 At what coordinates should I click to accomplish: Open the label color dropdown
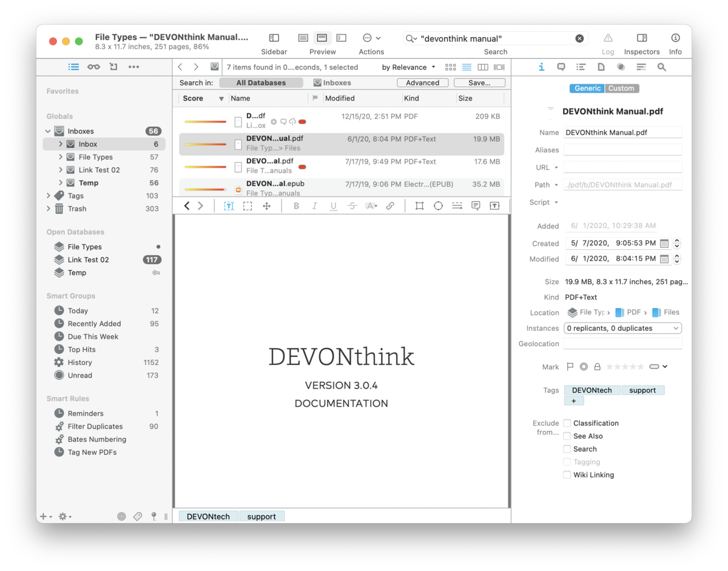click(658, 367)
